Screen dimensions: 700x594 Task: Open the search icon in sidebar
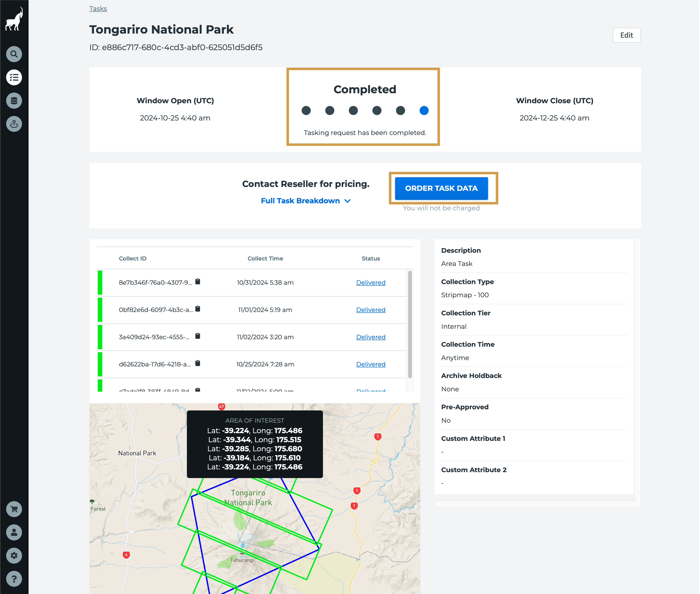click(14, 54)
